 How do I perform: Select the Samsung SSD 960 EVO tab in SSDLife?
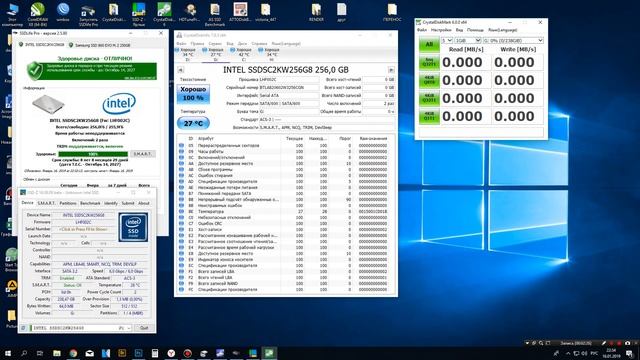99,45
